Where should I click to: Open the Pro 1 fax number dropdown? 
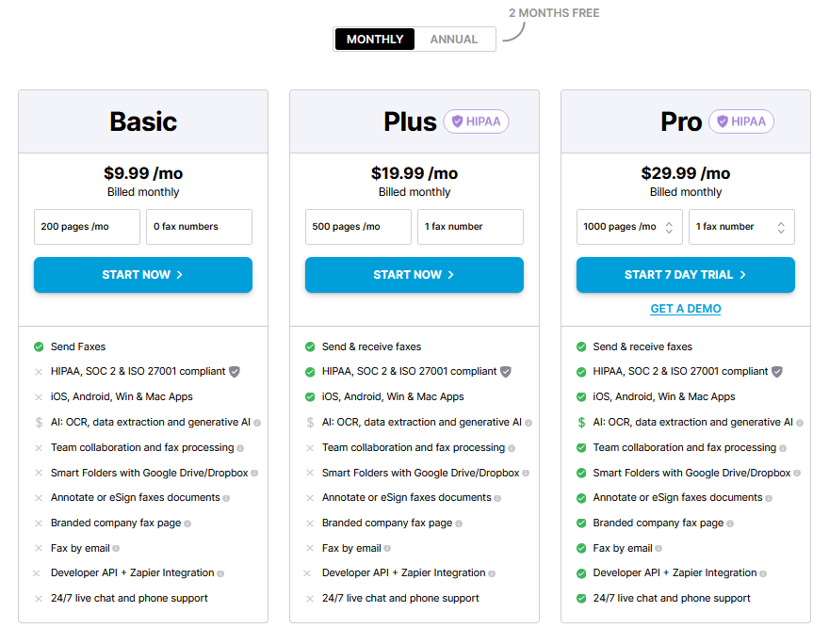pyautogui.click(x=740, y=227)
